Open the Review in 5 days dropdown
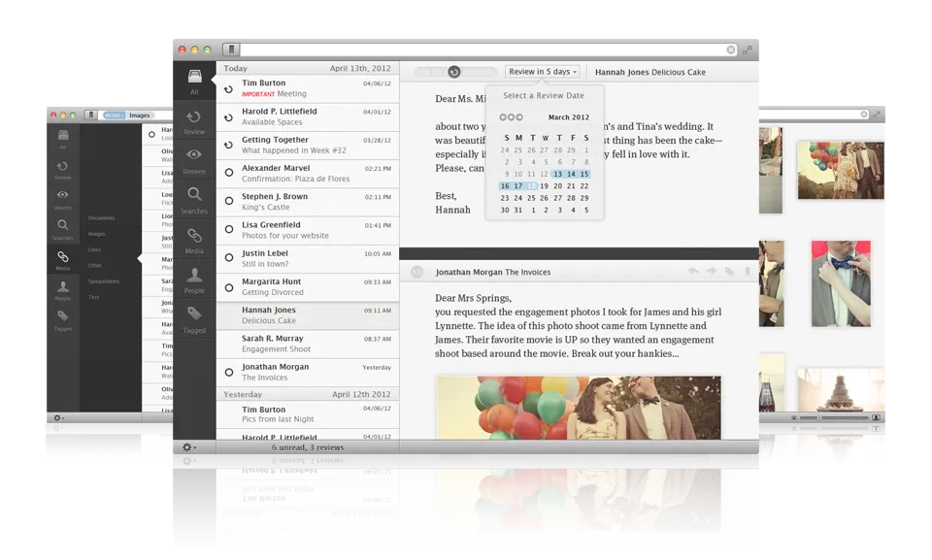The image size is (932, 560). 543,72
